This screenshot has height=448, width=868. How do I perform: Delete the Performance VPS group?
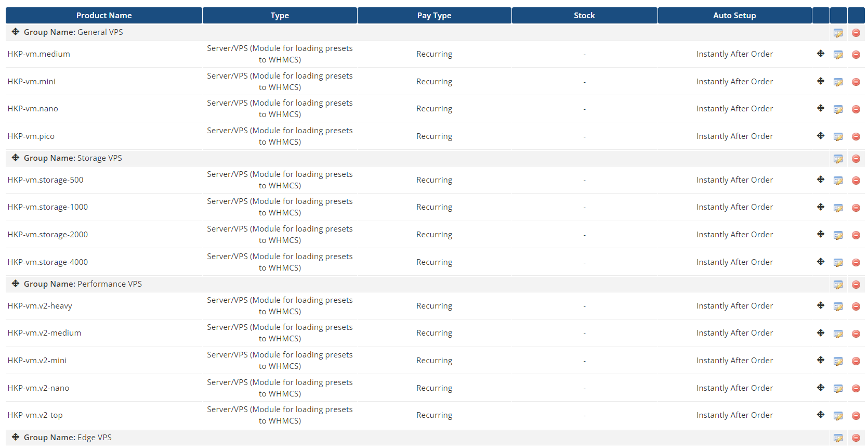pos(856,285)
